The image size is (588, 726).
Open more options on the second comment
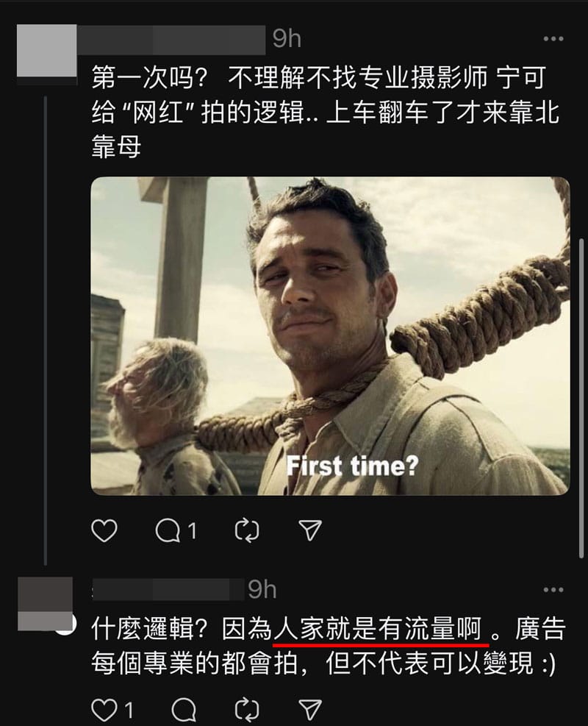click(x=553, y=589)
